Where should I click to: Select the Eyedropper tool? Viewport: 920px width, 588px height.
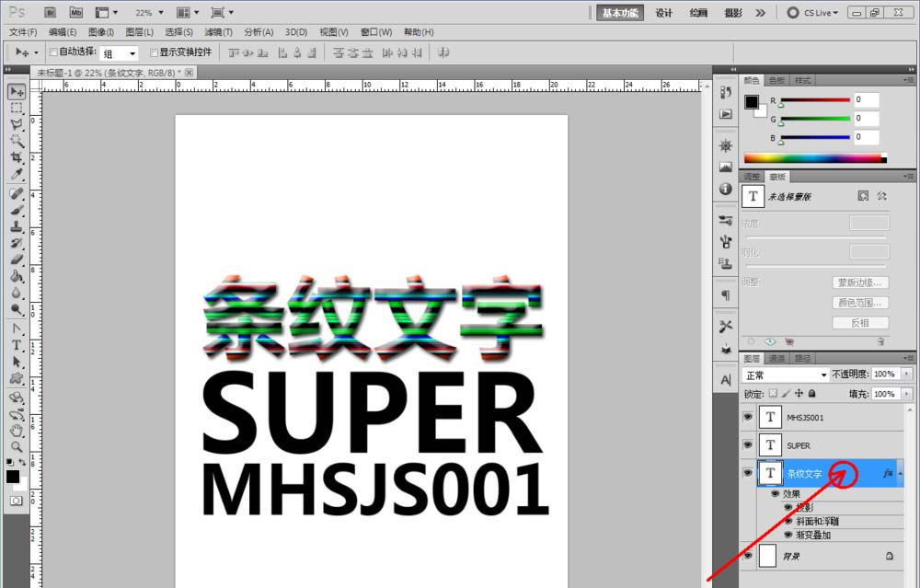point(17,174)
